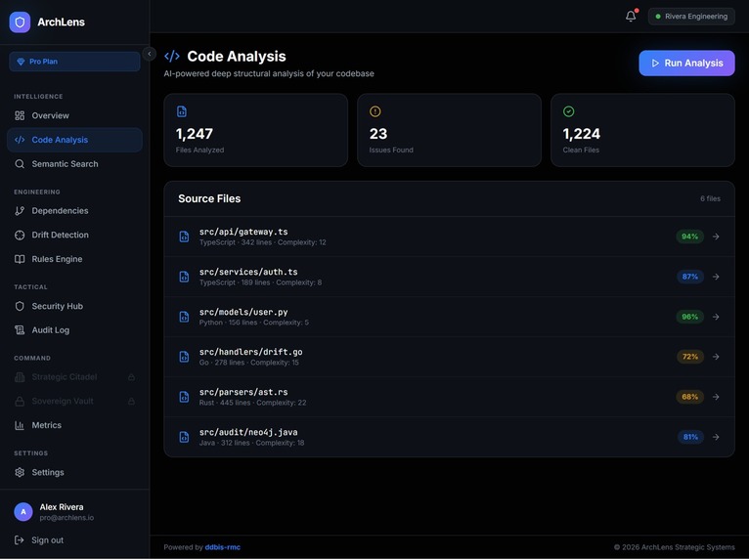Image resolution: width=749 pixels, height=560 pixels.
Task: Click the pro@archlens.io email text
Action: coord(66,518)
